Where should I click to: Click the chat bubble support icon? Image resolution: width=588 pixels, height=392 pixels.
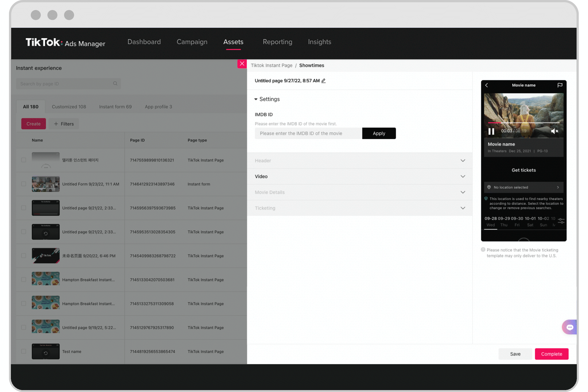569,327
